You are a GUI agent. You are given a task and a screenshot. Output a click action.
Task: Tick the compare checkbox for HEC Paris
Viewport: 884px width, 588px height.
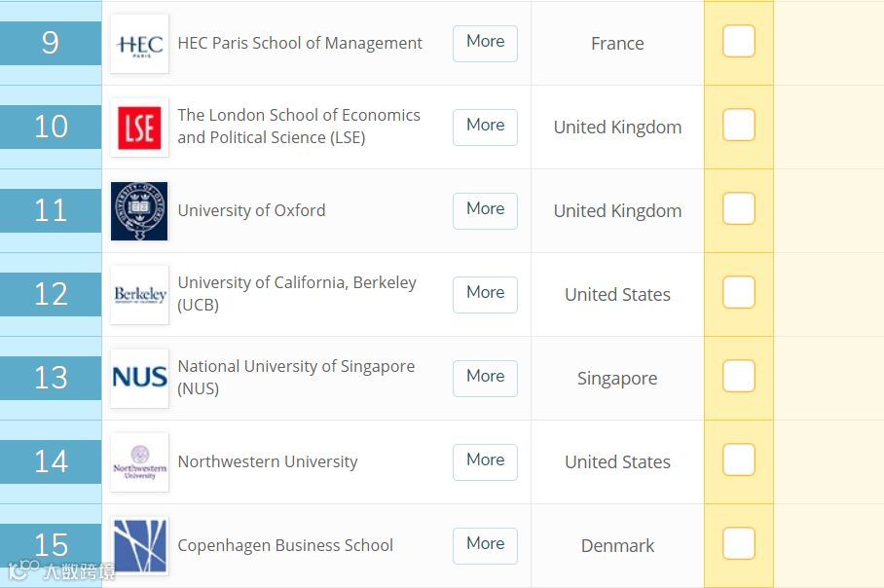tap(739, 41)
